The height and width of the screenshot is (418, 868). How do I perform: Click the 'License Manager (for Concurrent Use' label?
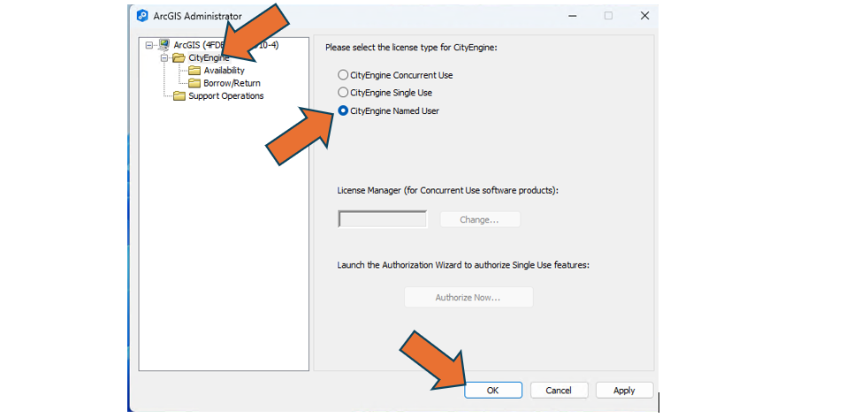coord(448,191)
